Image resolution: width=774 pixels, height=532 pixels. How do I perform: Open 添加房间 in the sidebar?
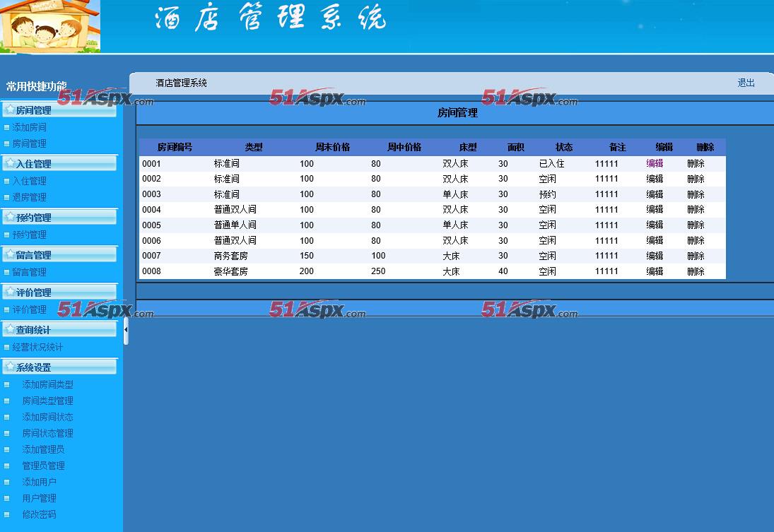(x=29, y=127)
